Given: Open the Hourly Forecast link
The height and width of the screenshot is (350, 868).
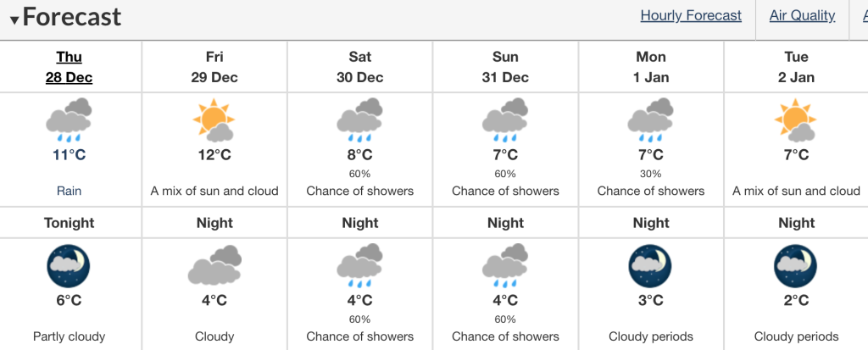Looking at the screenshot, I should (x=691, y=15).
